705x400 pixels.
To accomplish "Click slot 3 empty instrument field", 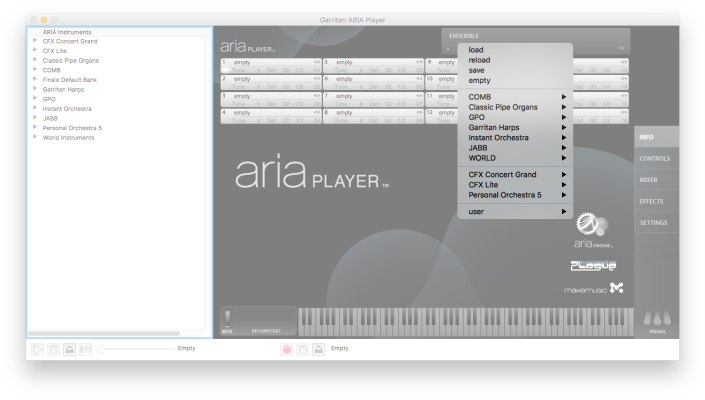I will [272, 96].
